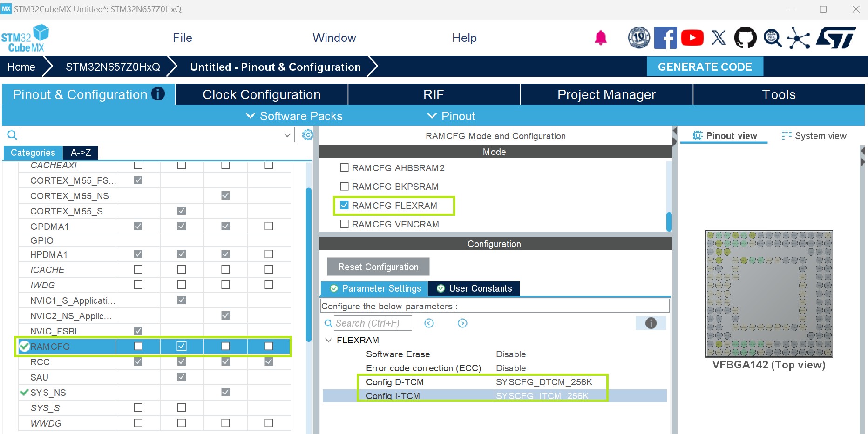
Task: Click the ST community network icon
Action: point(799,38)
